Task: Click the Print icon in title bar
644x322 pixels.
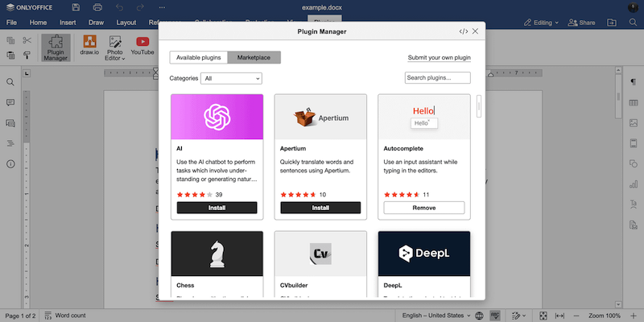Action: (97, 7)
